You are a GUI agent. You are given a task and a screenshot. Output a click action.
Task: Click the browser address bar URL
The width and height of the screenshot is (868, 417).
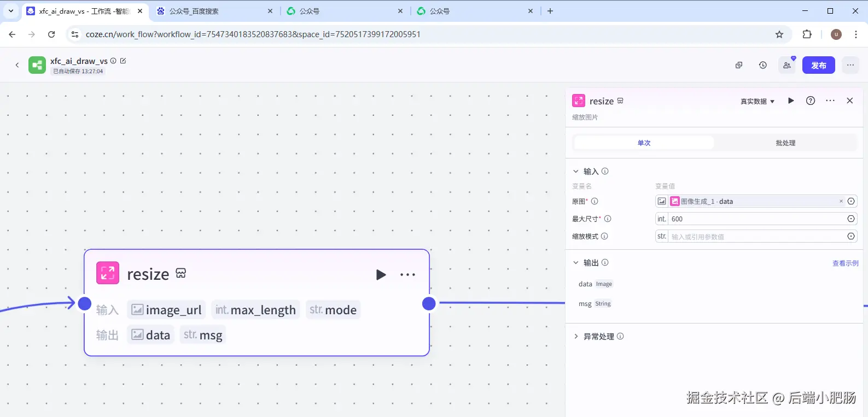point(253,34)
